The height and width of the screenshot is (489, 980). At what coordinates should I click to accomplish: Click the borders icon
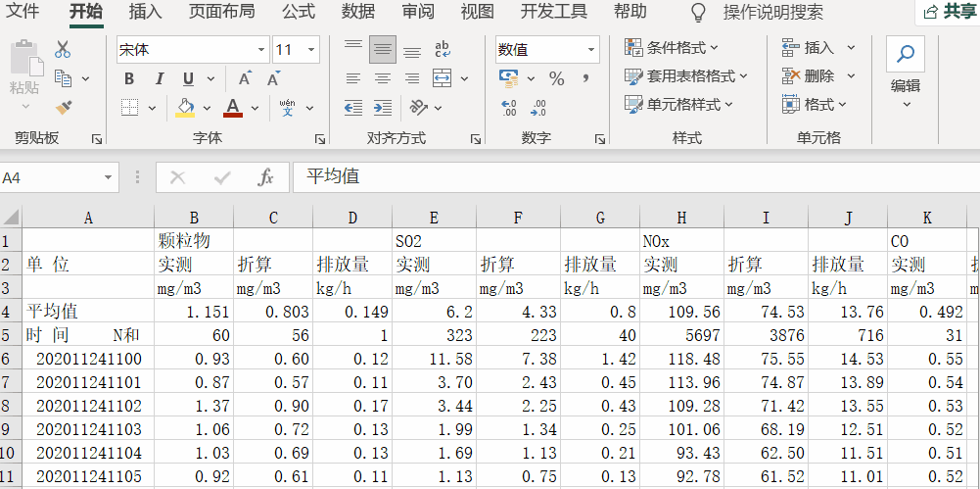[129, 108]
